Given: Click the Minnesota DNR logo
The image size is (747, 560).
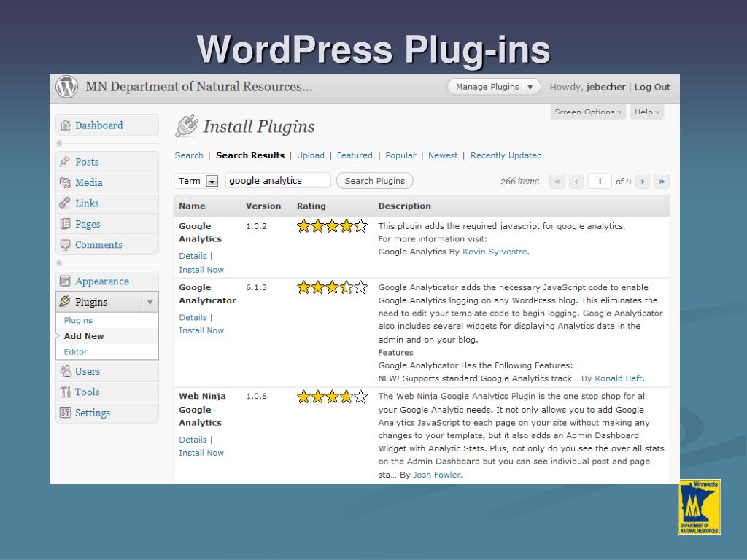Looking at the screenshot, I should pyautogui.click(x=700, y=507).
